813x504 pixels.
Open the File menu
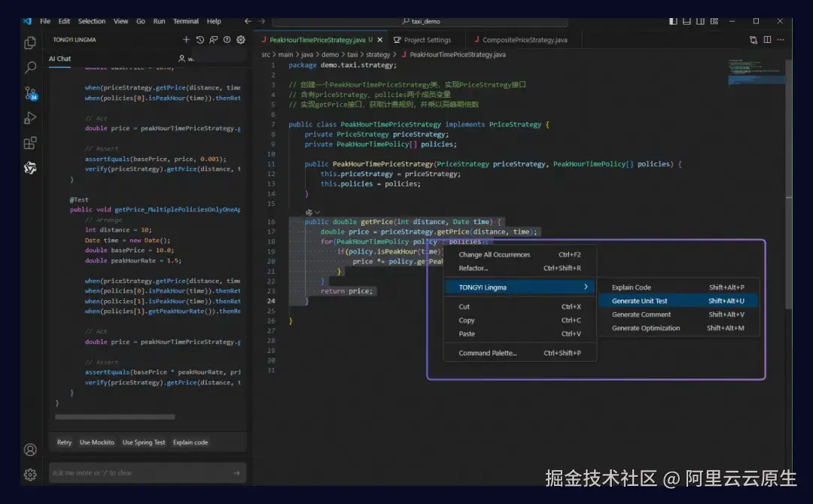tap(45, 21)
